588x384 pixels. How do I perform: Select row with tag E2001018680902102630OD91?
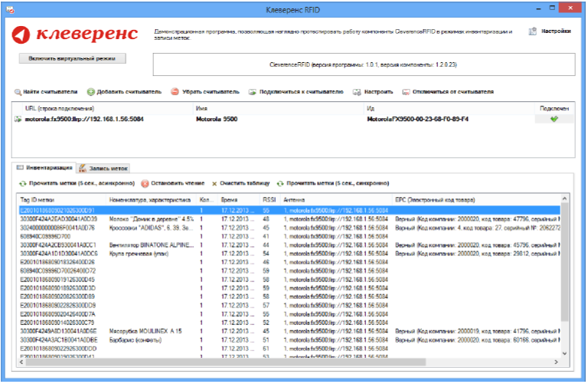(x=289, y=210)
